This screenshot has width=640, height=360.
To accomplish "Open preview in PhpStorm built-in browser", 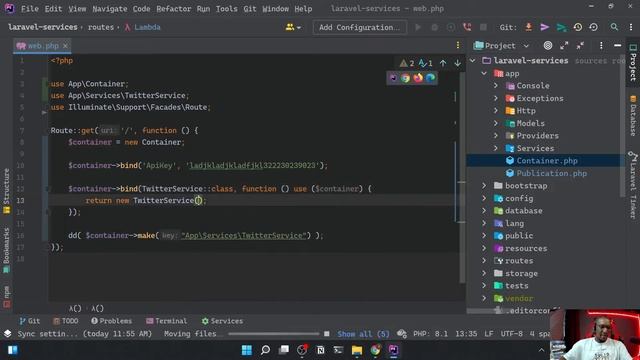I will click(393, 78).
